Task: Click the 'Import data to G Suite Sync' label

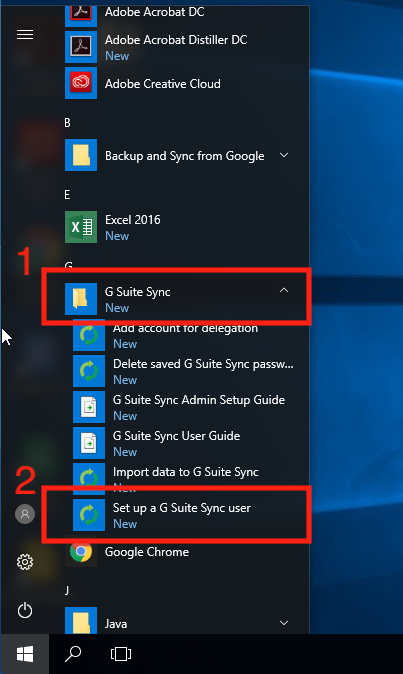Action: pos(186,472)
